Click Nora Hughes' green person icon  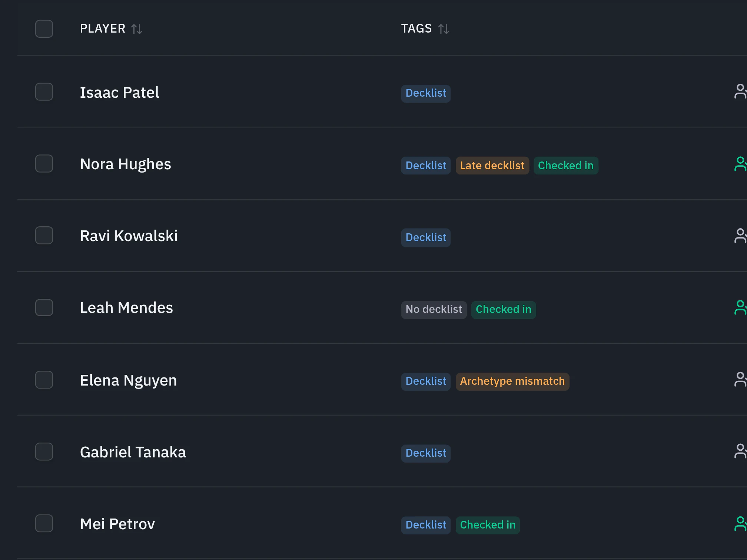(740, 164)
